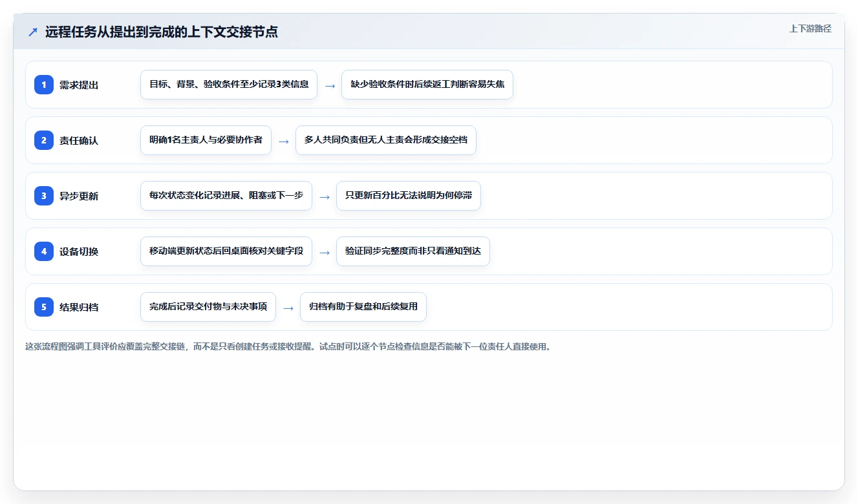Open the 完成后记录交付物与未决事项 box
The height and width of the screenshot is (504, 858).
208,307
